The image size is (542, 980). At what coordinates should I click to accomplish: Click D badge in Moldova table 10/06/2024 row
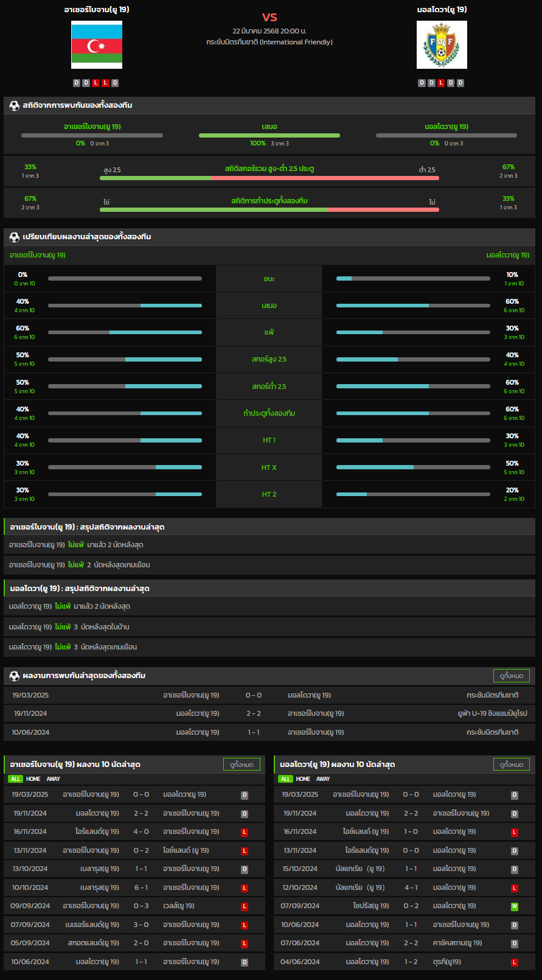click(x=515, y=925)
